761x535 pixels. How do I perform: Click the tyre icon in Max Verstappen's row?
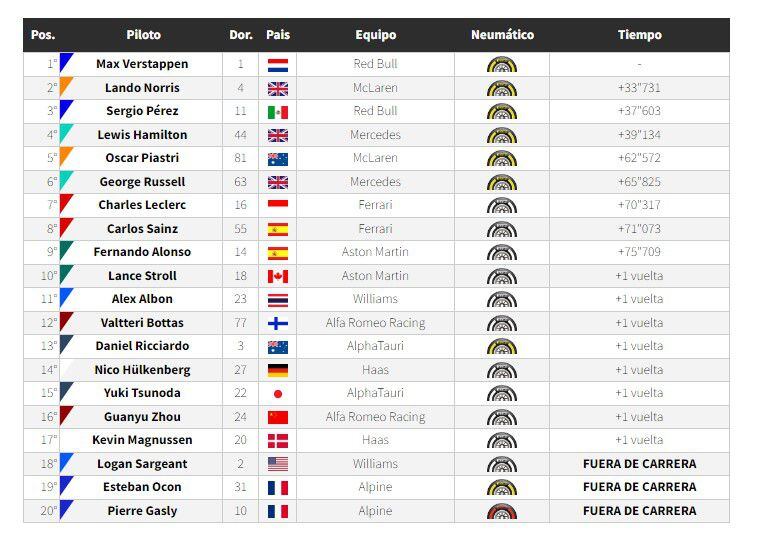click(x=501, y=64)
